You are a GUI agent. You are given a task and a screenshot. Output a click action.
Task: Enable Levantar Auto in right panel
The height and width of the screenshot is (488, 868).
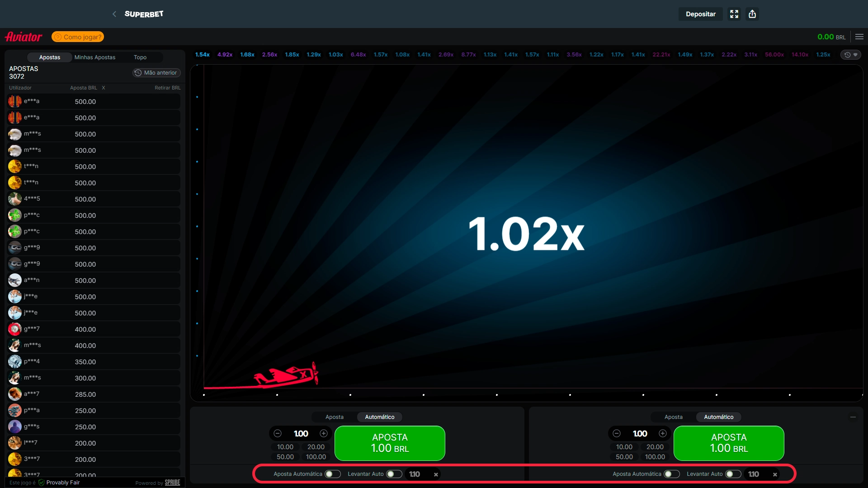(733, 474)
